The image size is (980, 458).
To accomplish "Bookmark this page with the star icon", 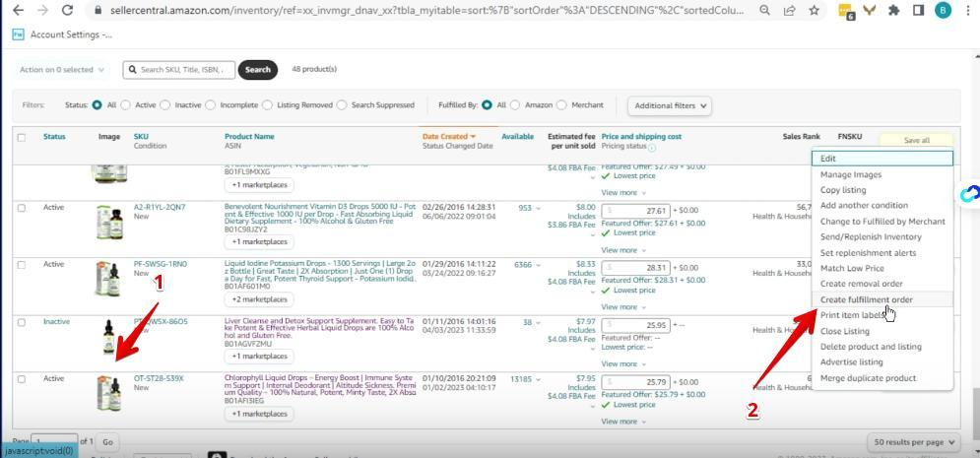I will point(814,11).
